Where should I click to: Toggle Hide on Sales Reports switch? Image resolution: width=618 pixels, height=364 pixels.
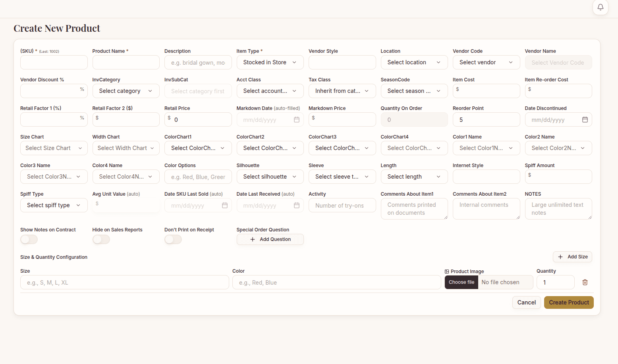pyautogui.click(x=101, y=239)
